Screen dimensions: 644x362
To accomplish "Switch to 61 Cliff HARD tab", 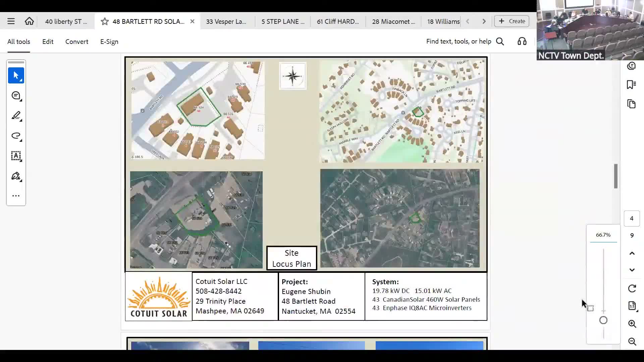I will click(338, 21).
